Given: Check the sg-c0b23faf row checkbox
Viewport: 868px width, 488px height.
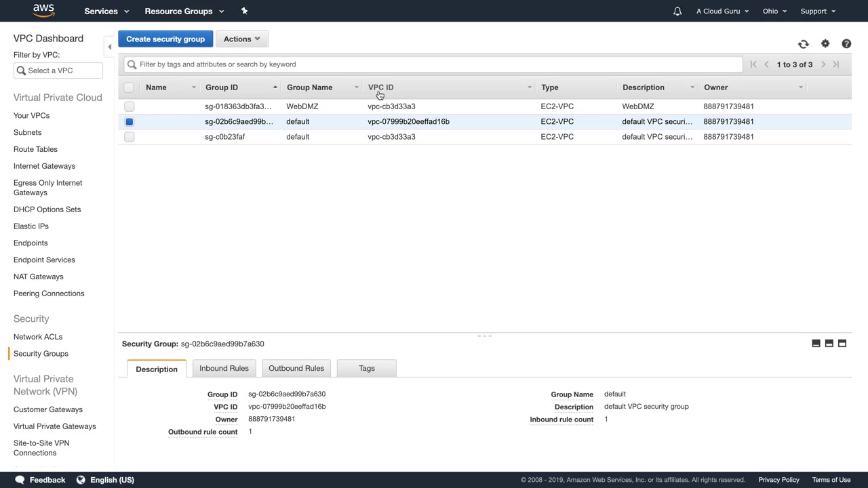Looking at the screenshot, I should [x=129, y=137].
